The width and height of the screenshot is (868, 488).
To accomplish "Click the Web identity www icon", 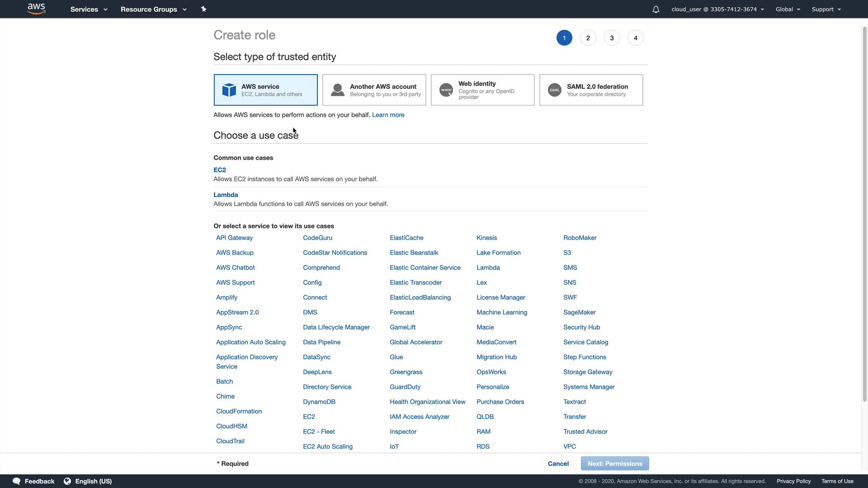I will click(446, 90).
